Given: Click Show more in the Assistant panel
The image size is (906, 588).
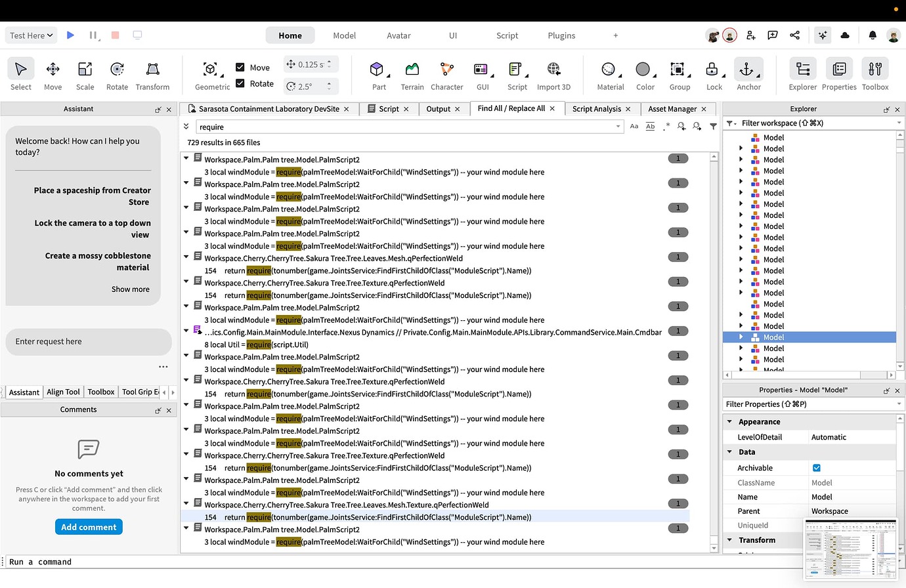Looking at the screenshot, I should click(130, 289).
